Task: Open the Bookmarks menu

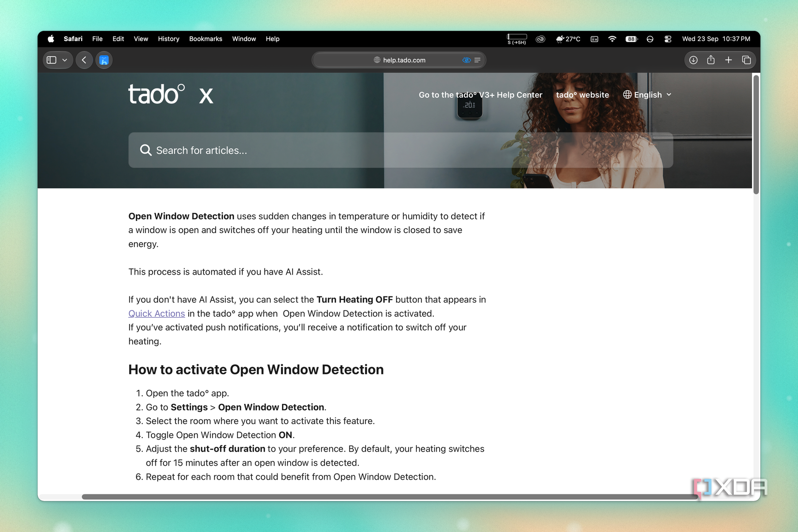Action: [206, 39]
